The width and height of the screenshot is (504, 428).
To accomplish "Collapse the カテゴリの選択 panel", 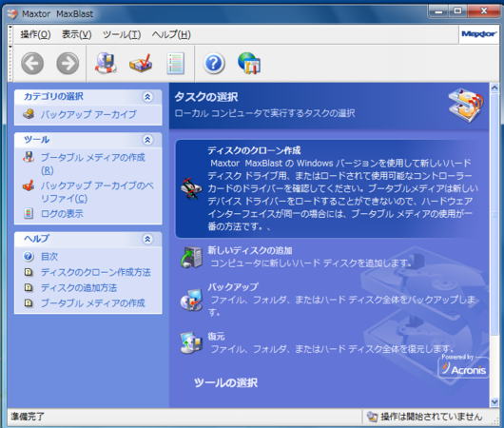I will point(147,96).
